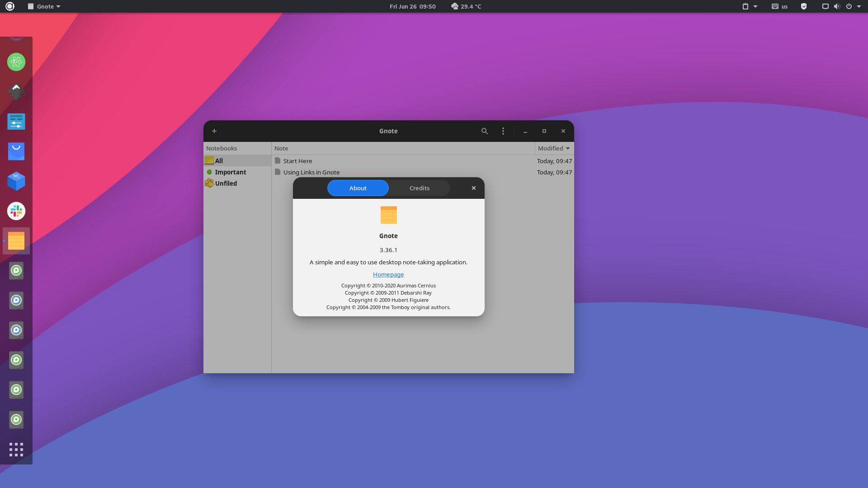Image resolution: width=868 pixels, height=488 pixels.
Task: Click the volume icon in the top bar
Action: 836,6
